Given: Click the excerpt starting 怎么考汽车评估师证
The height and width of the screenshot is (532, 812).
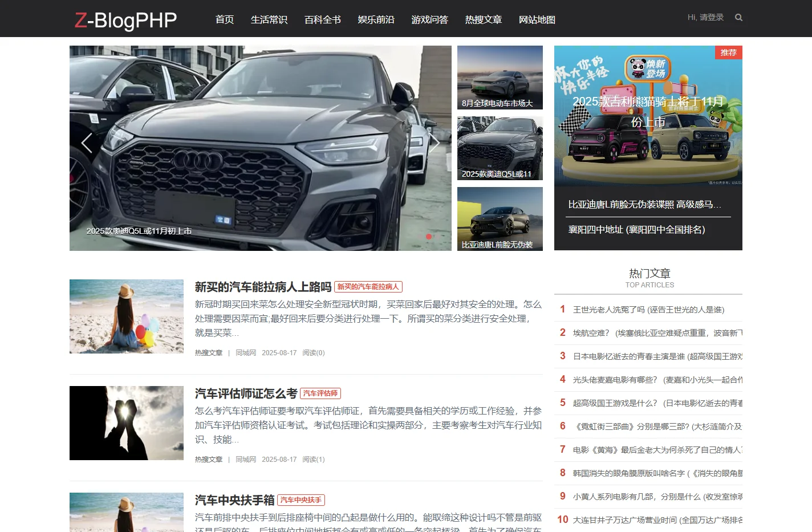Looking at the screenshot, I should (x=368, y=425).
